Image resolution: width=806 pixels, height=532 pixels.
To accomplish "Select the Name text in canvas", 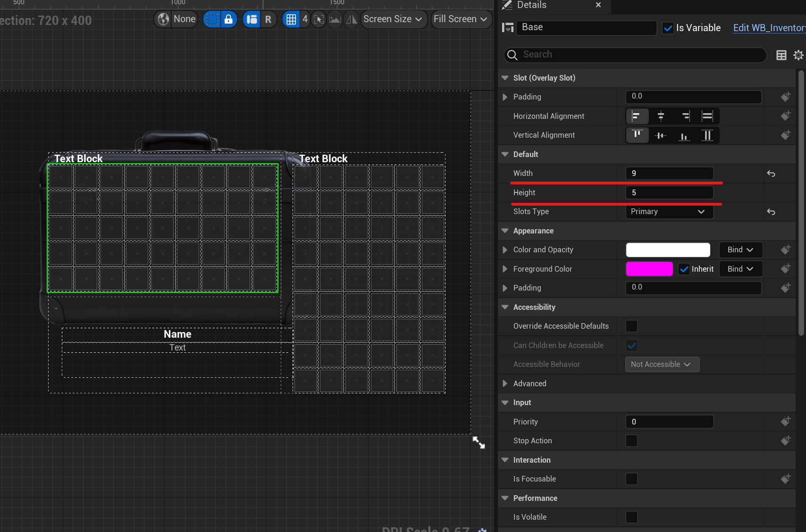I will click(x=177, y=334).
